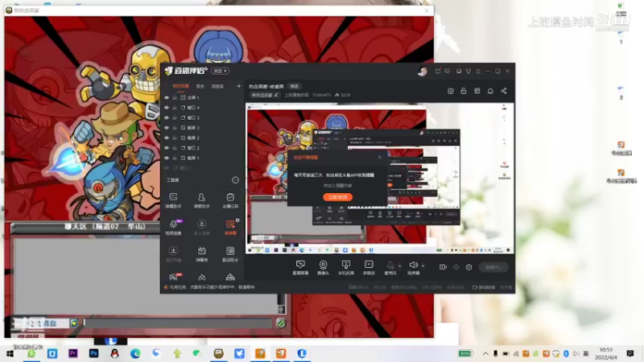Open the 歌词助手 lyrics tool
Screen dimensions: 644x362
pos(230,254)
